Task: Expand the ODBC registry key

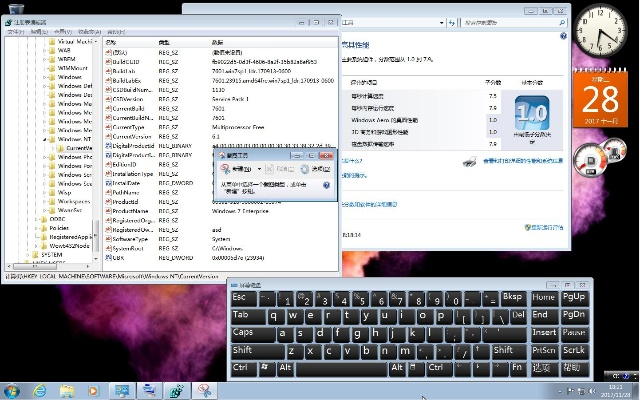Action: pos(36,219)
